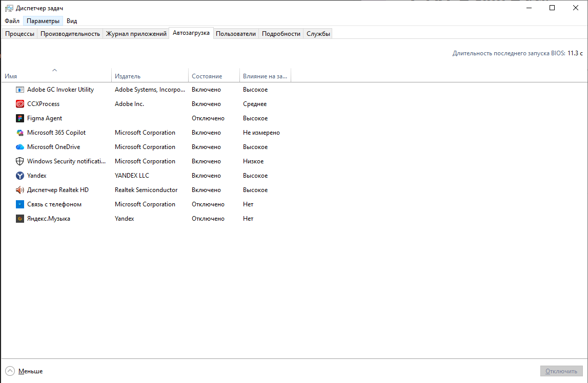The image size is (588, 383).
Task: Click the Связь с телефоном icon
Action: [20, 204]
